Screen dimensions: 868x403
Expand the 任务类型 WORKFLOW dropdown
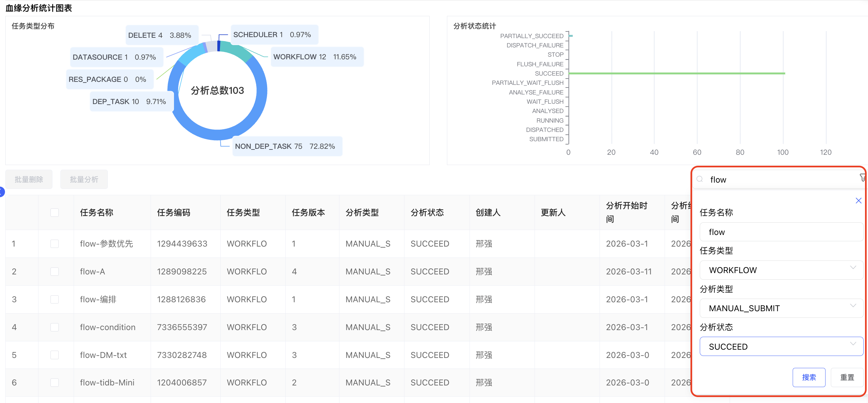click(781, 270)
